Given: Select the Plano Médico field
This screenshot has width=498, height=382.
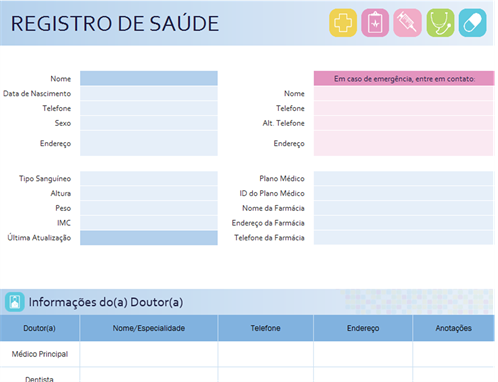Looking at the screenshot, I should coord(403,178).
